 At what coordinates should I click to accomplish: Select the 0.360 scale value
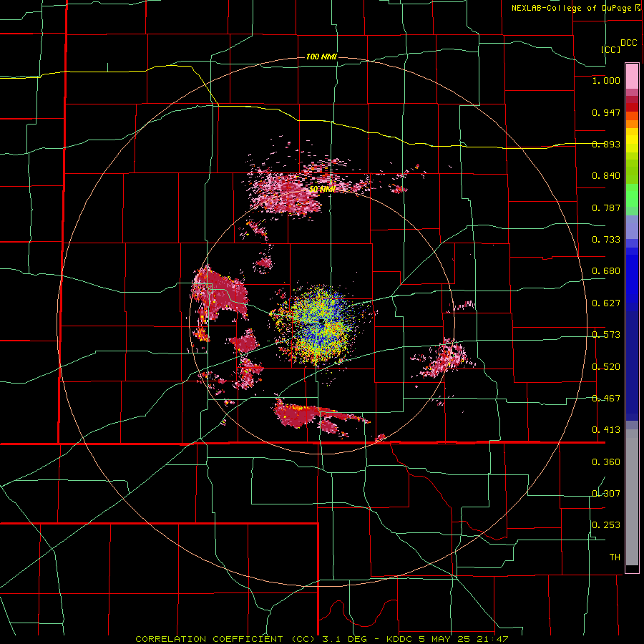[x=606, y=462]
